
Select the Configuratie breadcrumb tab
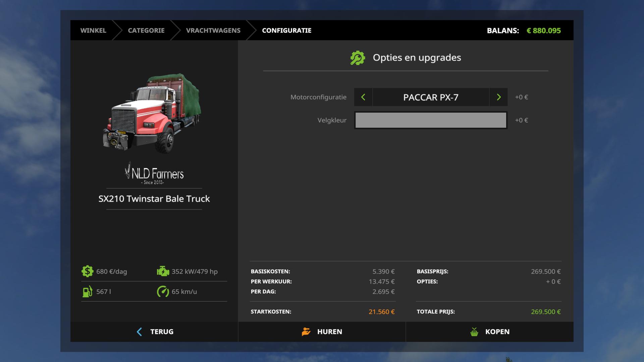coord(286,31)
